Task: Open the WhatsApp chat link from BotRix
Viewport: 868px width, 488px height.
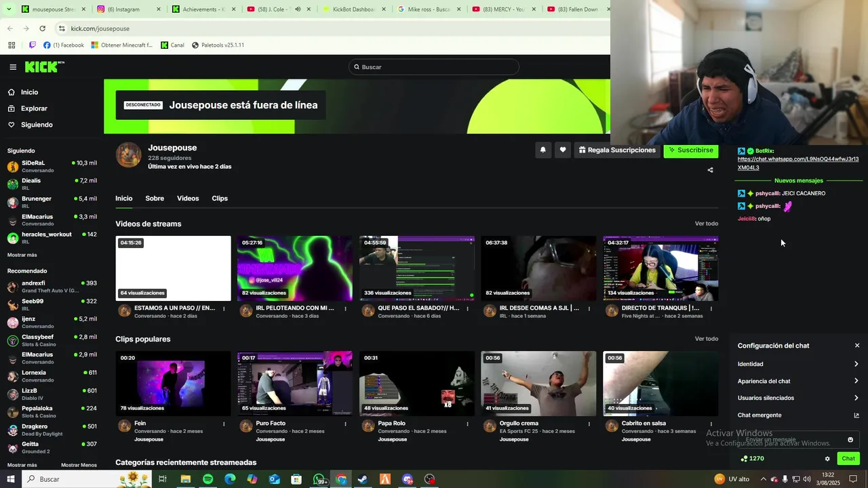Action: click(x=798, y=163)
